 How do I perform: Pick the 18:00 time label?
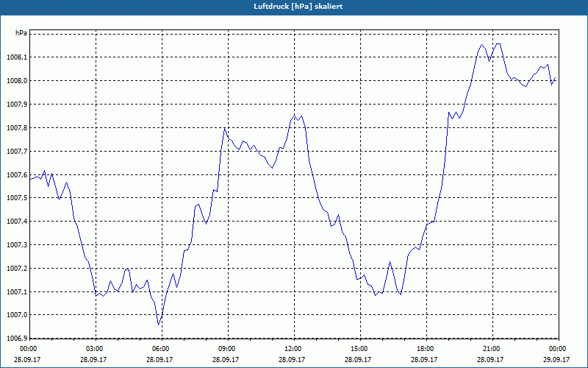click(x=426, y=349)
